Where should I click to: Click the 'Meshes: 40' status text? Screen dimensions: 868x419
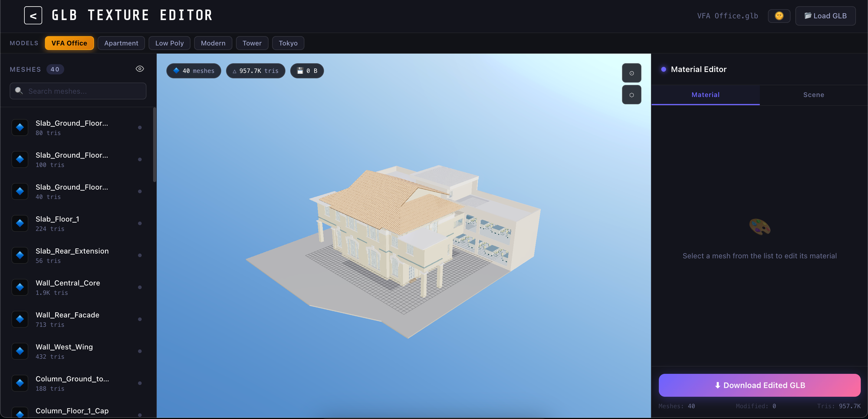677,406
